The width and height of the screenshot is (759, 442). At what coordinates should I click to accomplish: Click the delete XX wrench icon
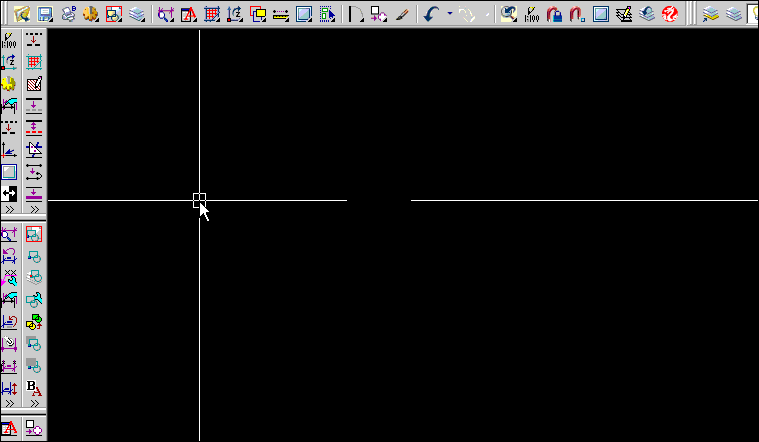pyautogui.click(x=9, y=277)
